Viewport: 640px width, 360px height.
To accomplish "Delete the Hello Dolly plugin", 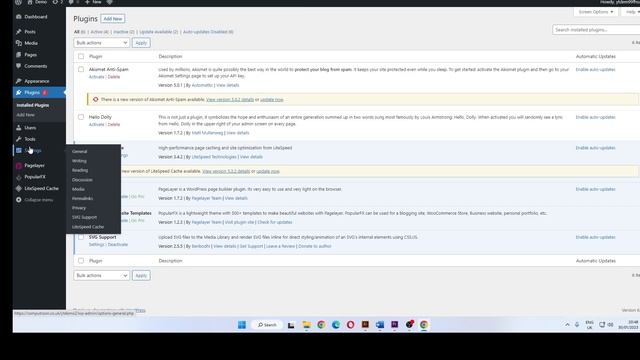I will tap(114, 124).
